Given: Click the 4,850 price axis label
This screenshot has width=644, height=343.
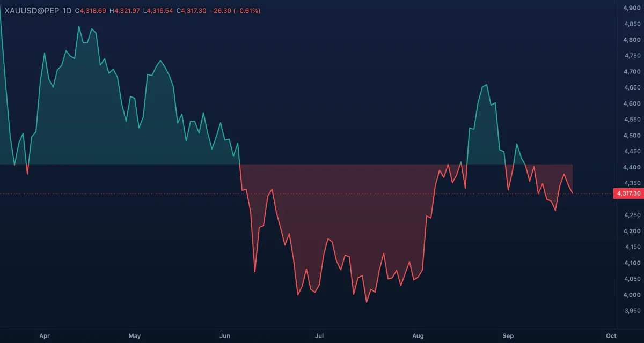Looking at the screenshot, I should point(632,24).
